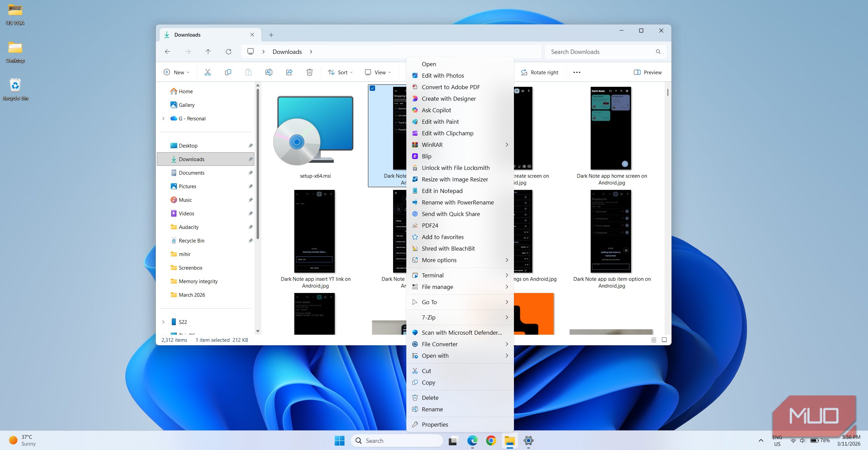
Task: Select Dark Note app home screen thumbnail
Action: pyautogui.click(x=611, y=128)
